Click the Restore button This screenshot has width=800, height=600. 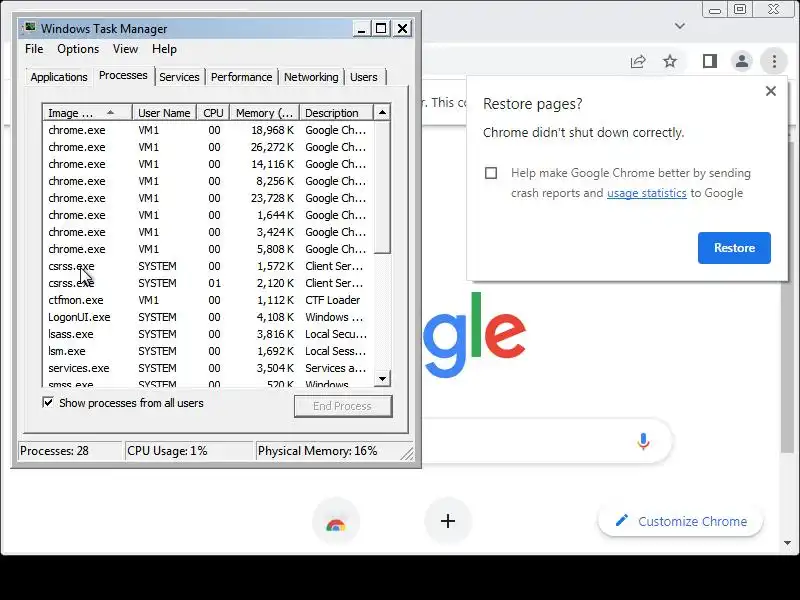(734, 248)
